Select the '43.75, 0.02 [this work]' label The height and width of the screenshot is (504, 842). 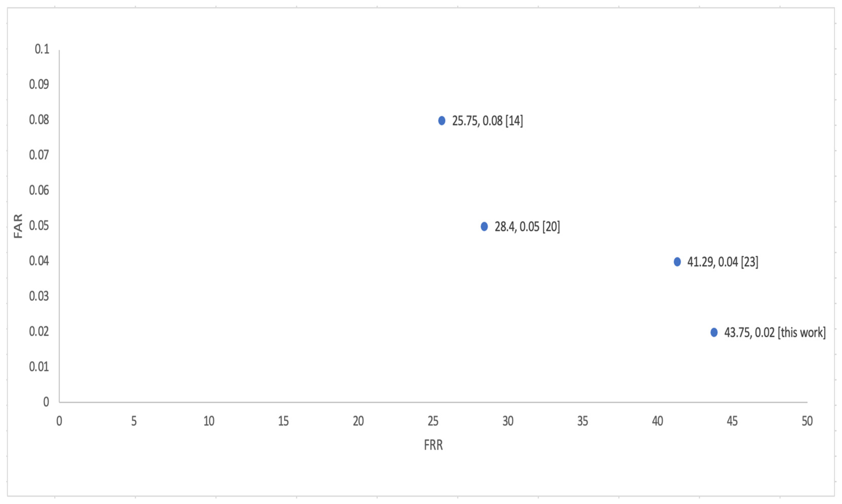point(774,332)
